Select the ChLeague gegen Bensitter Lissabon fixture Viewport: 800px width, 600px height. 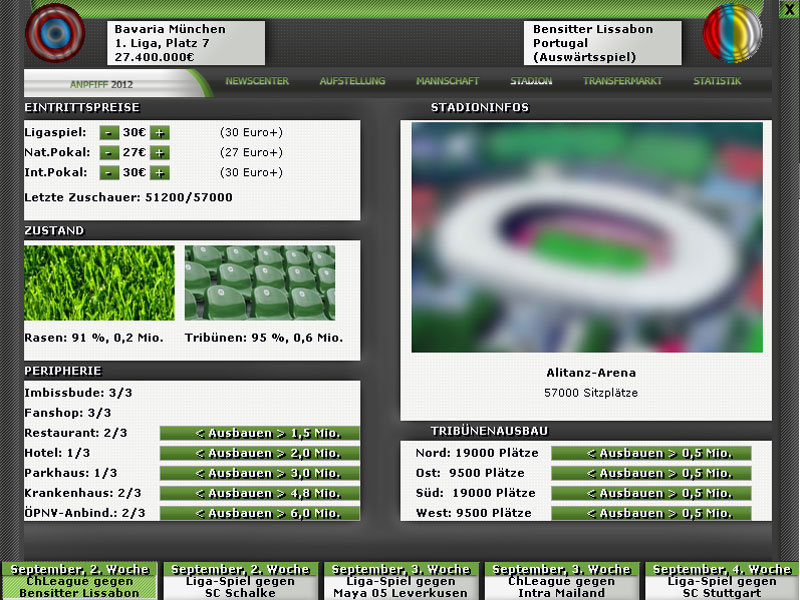click(80, 581)
